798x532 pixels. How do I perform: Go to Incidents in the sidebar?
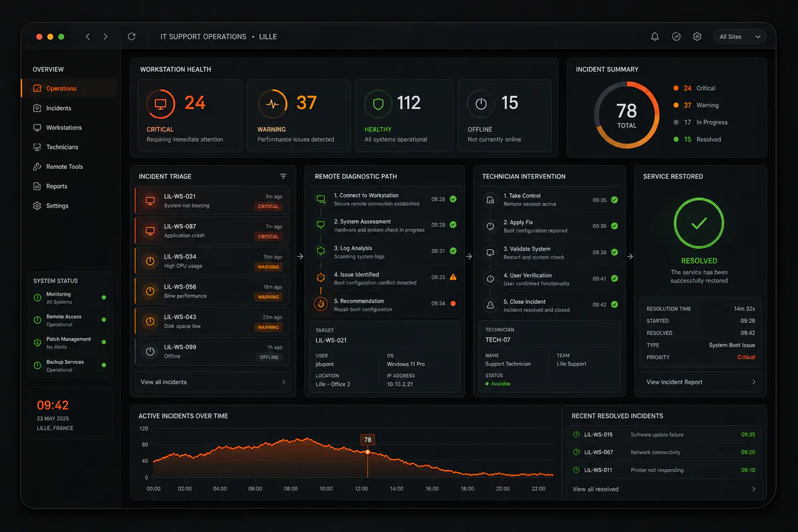[59, 108]
